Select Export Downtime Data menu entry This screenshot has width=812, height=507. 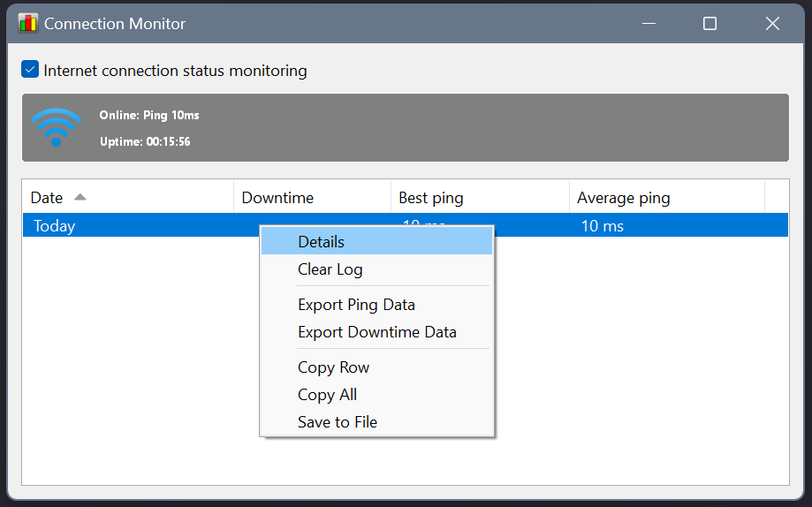click(x=376, y=332)
